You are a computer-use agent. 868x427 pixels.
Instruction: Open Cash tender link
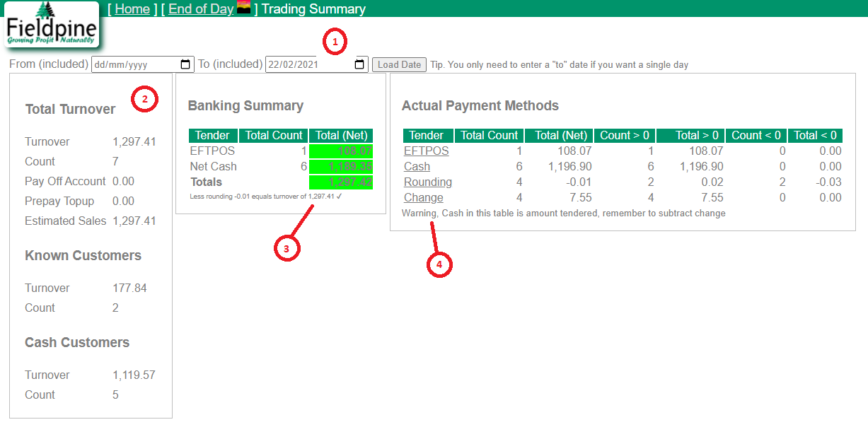tap(417, 166)
